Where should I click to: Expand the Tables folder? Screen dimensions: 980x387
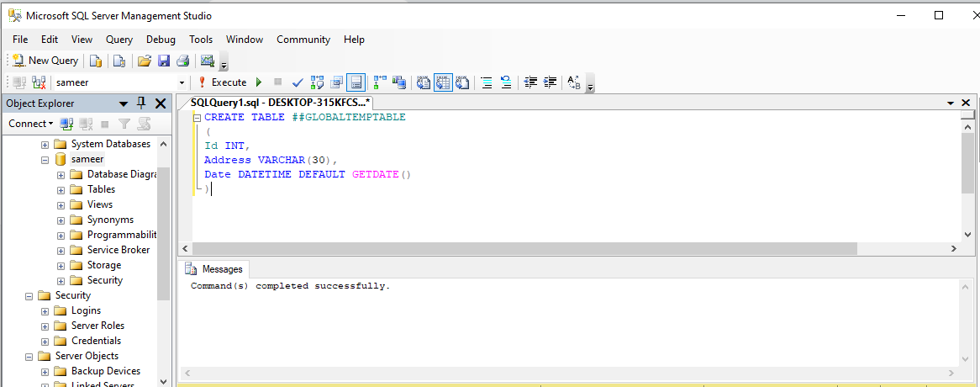tap(61, 190)
